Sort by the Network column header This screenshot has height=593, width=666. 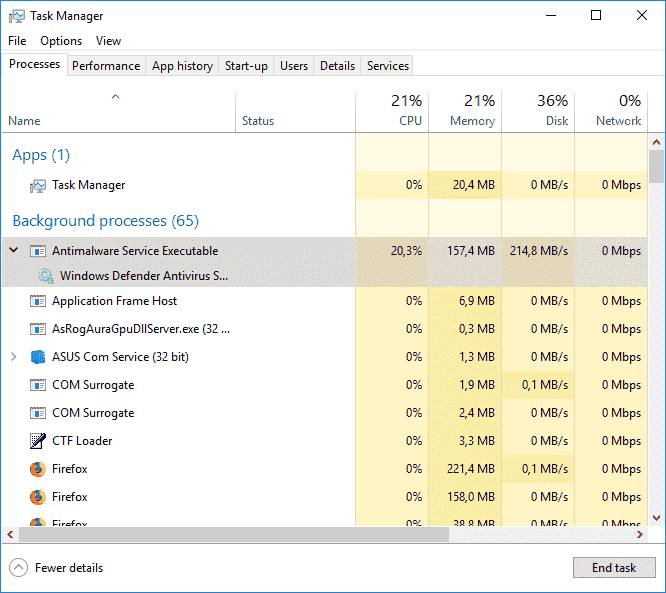pos(611,112)
